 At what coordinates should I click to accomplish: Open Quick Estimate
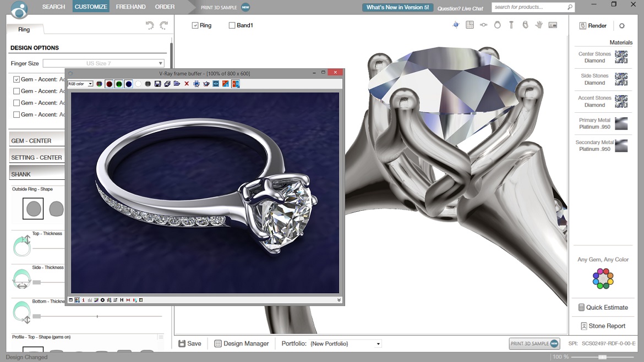[603, 308]
